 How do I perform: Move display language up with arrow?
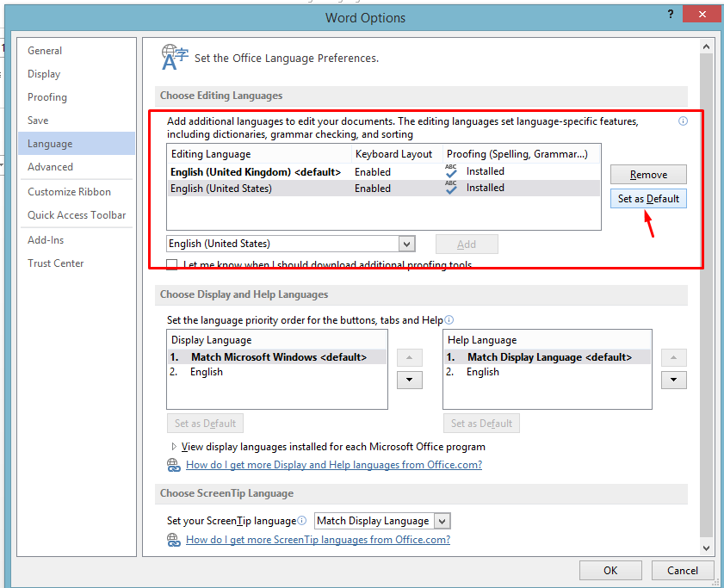click(x=410, y=357)
